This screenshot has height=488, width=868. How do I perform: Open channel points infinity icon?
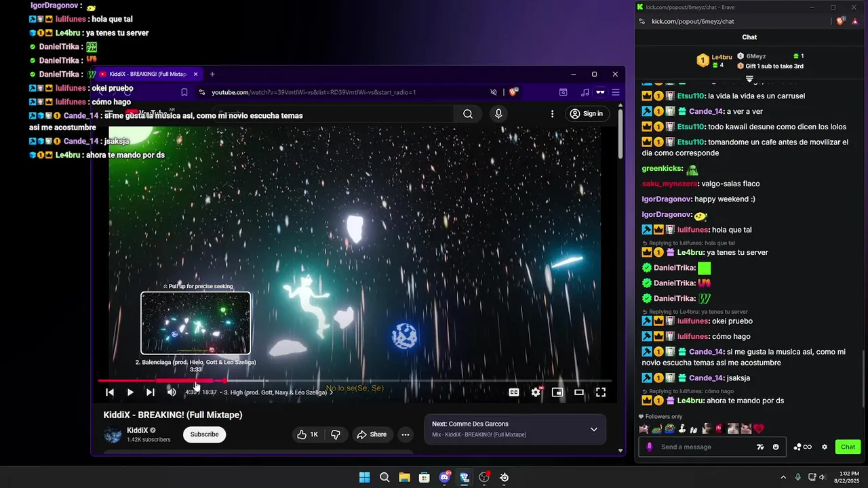tap(802, 447)
